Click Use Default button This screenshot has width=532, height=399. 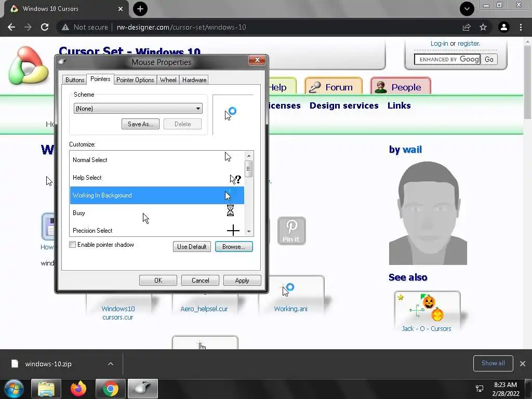(x=192, y=247)
